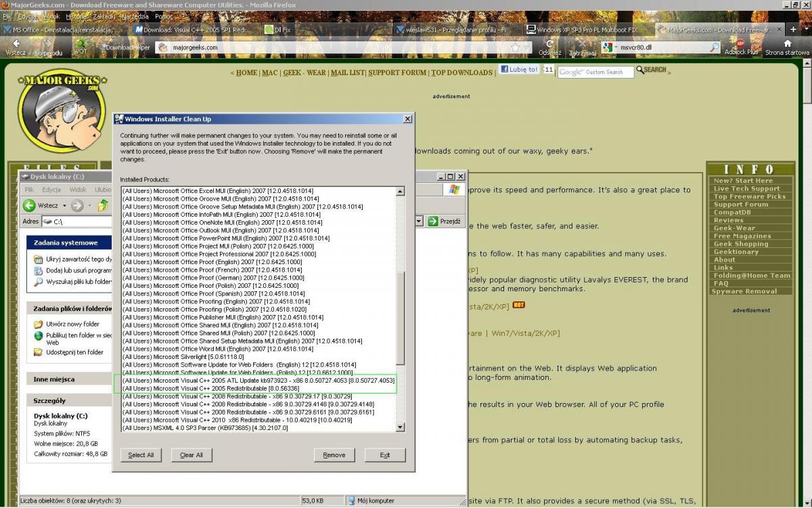Open TOP DOWNLOADS navigation link

pos(462,72)
